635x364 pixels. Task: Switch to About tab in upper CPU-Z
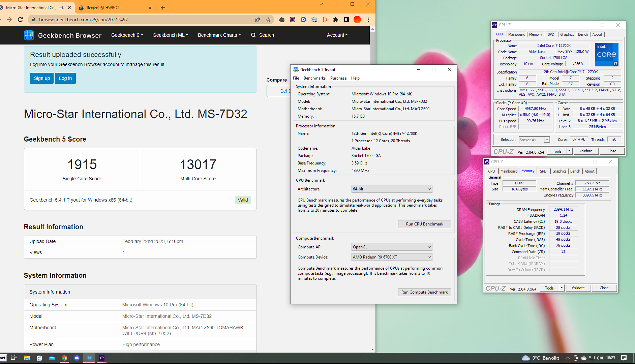(597, 34)
